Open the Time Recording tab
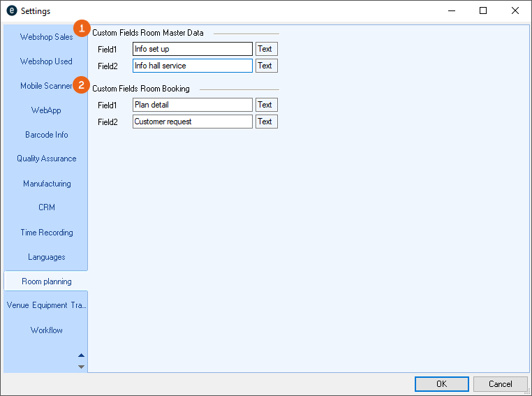The height and width of the screenshot is (396, 532). [46, 233]
